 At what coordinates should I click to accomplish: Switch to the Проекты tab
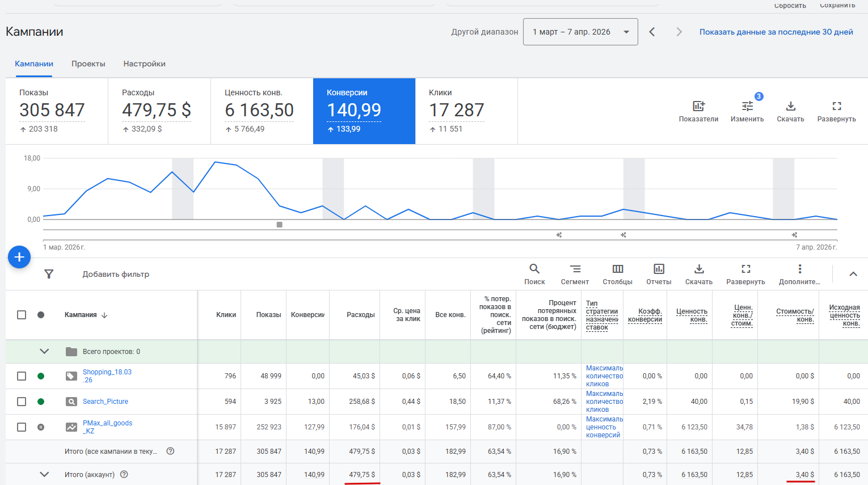[x=89, y=64]
